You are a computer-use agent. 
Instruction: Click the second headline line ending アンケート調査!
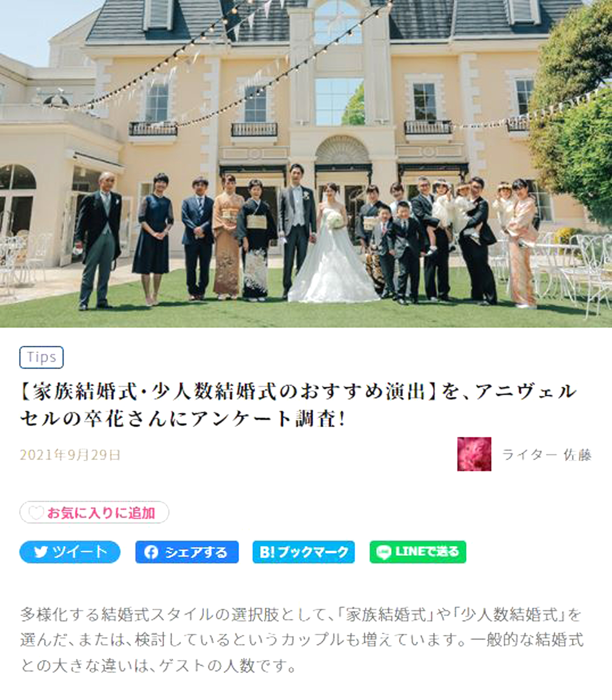click(183, 418)
